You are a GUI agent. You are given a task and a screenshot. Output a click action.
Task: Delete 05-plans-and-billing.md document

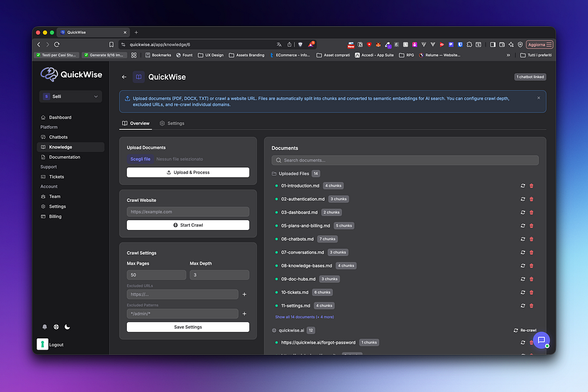coord(531,225)
